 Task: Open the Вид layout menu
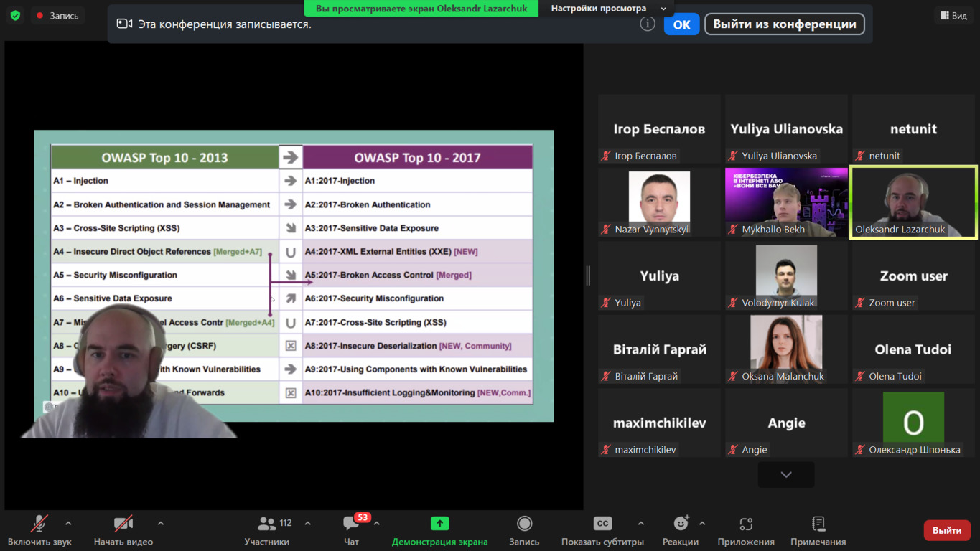pyautogui.click(x=954, y=15)
